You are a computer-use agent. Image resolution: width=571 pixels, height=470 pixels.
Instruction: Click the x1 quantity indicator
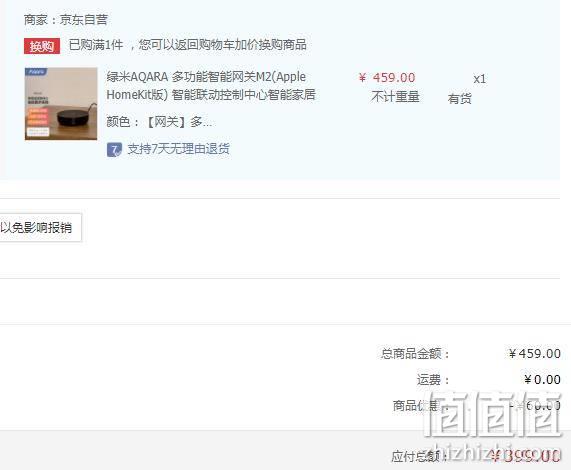[x=480, y=79]
